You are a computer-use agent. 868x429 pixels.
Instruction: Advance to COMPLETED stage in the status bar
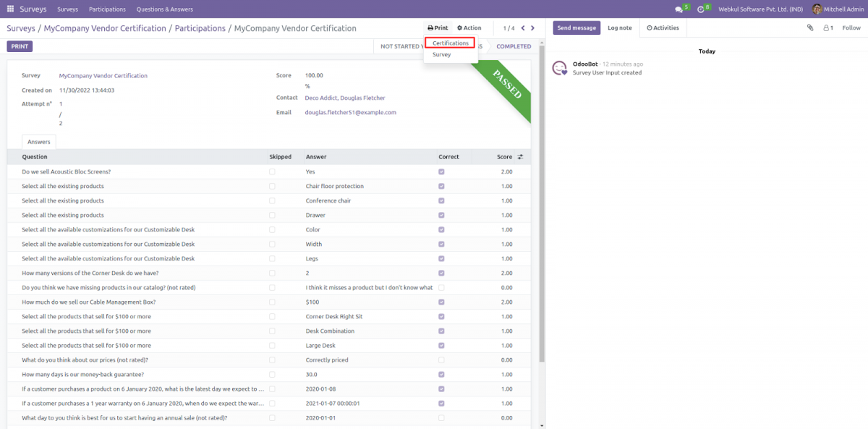coord(514,46)
